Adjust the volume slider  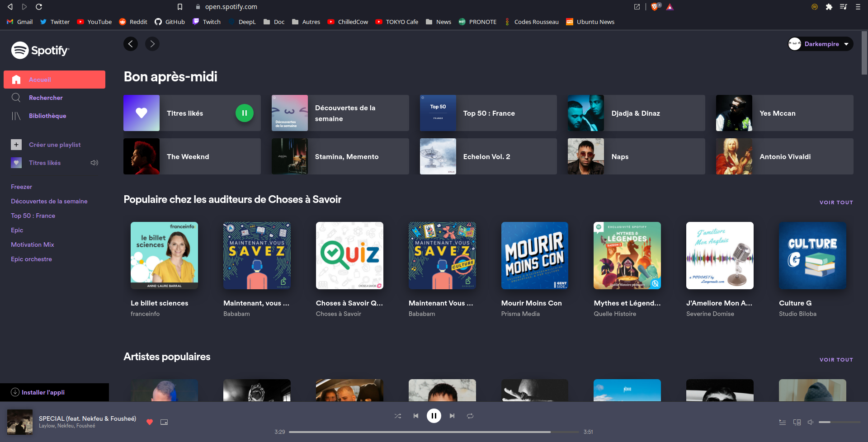coord(840,422)
